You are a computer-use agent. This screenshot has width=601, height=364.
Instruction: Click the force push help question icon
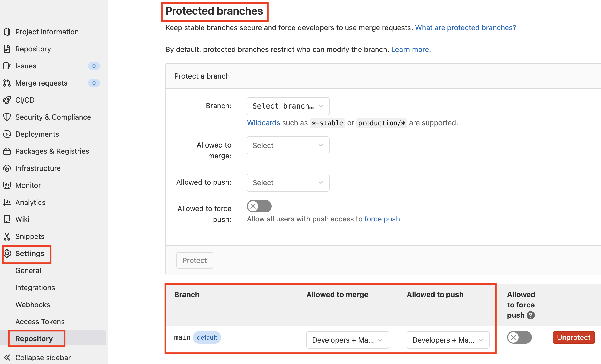pyautogui.click(x=530, y=315)
